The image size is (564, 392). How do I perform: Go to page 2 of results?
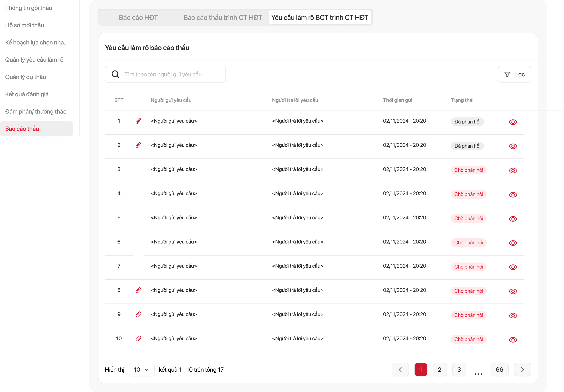pos(439,370)
